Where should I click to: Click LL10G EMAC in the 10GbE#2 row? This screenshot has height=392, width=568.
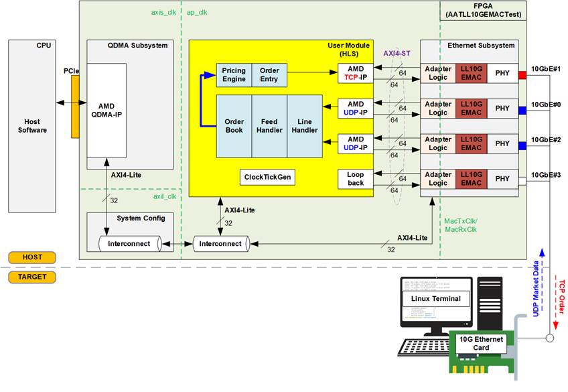[x=472, y=143]
